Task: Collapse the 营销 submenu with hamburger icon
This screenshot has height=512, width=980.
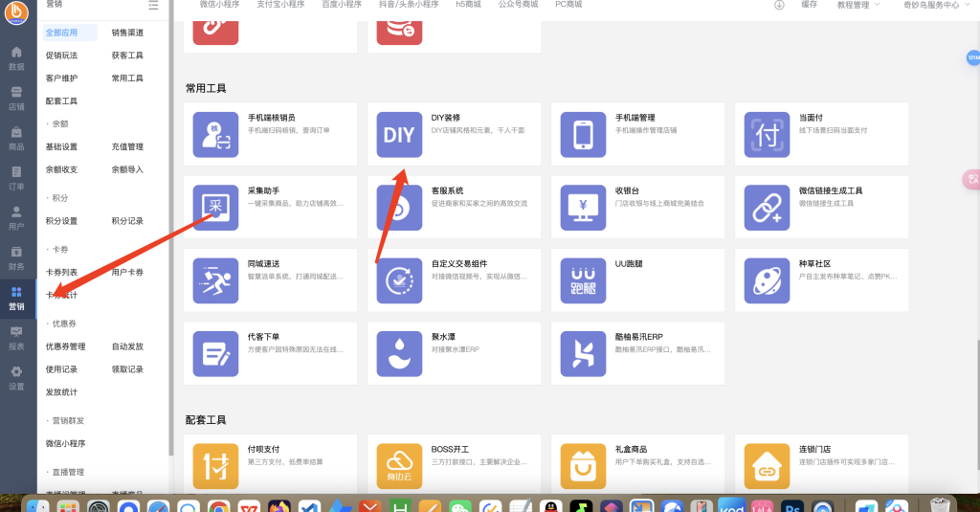Action: click(x=153, y=5)
